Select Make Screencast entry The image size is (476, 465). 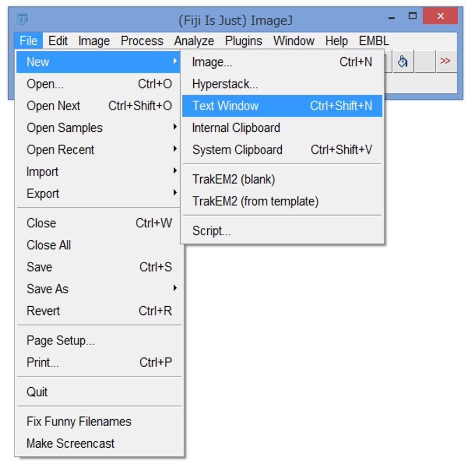point(98,443)
